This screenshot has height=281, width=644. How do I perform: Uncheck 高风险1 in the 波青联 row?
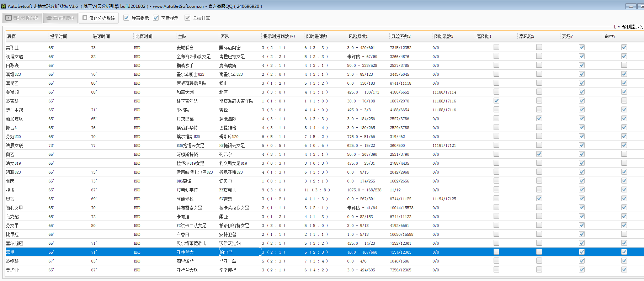pyautogui.click(x=496, y=101)
